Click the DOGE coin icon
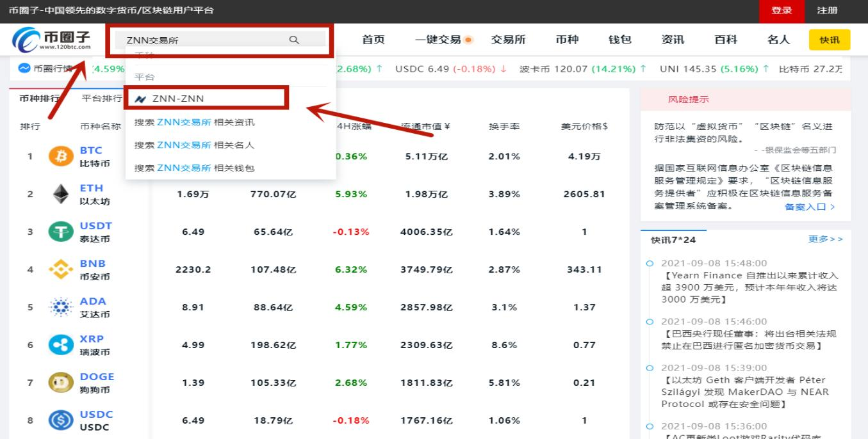Screen dimensions: 868x439 (61, 383)
